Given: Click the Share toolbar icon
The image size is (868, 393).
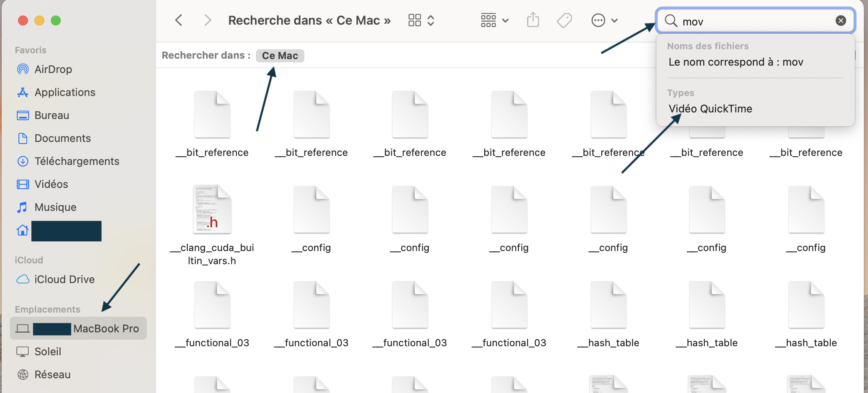Looking at the screenshot, I should 533,20.
